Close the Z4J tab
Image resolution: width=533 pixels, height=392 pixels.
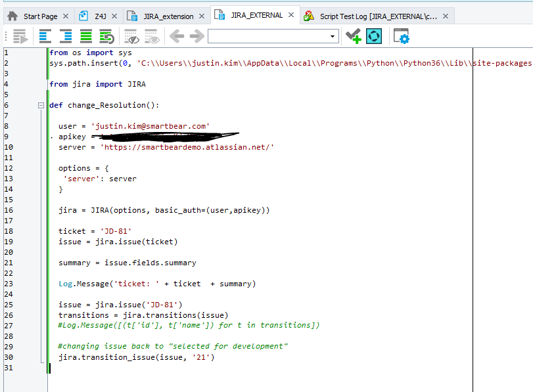(x=114, y=16)
